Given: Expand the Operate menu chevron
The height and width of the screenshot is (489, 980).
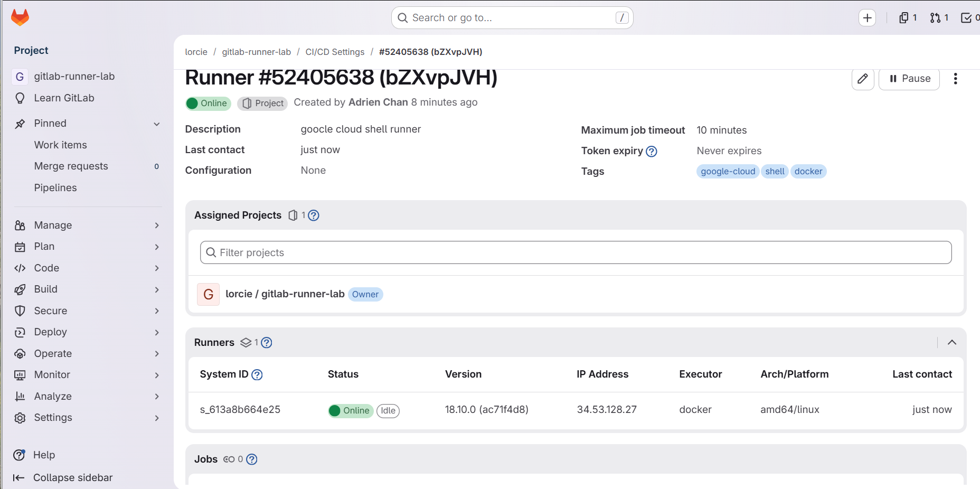Looking at the screenshot, I should click(x=157, y=354).
